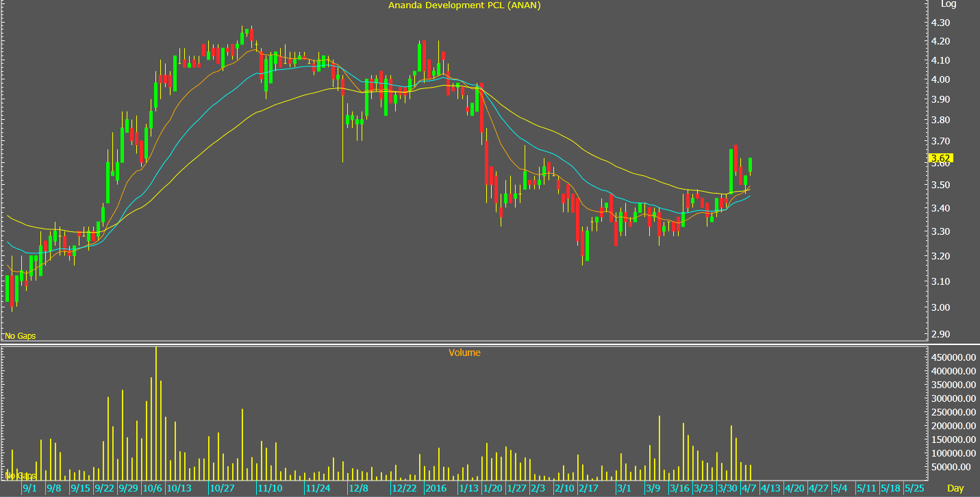Select the 12/22 date on time axis
This screenshot has width=980, height=497.
(404, 489)
